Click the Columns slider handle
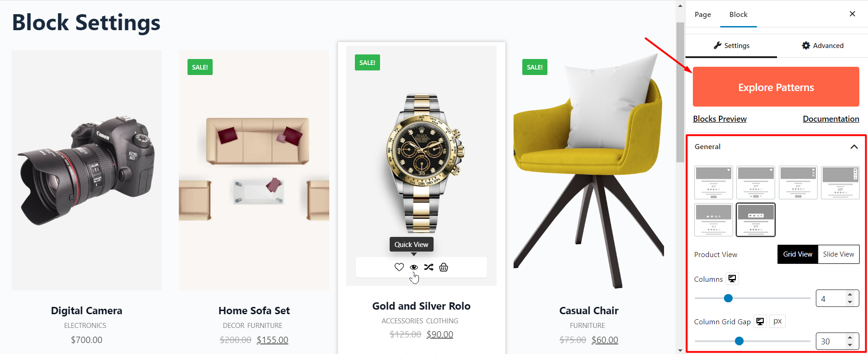This screenshot has height=354, width=868. pos(729,298)
